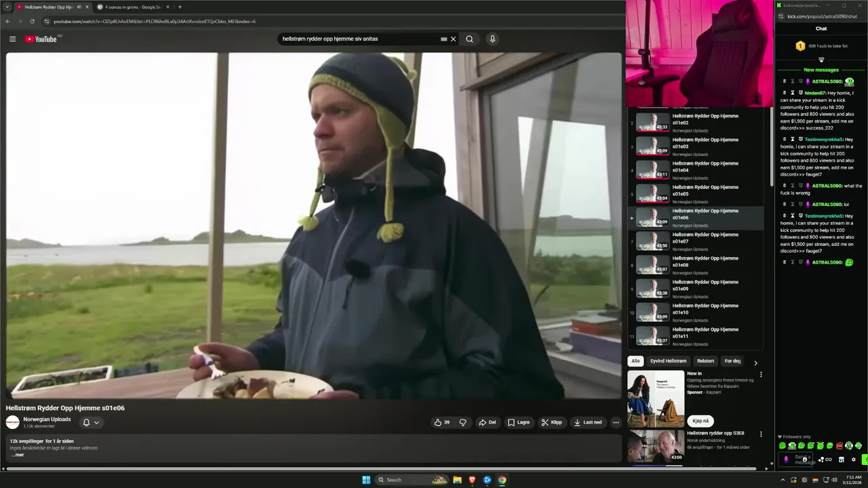Select the Eyvind Hellstrøm filter chip

pos(668,361)
